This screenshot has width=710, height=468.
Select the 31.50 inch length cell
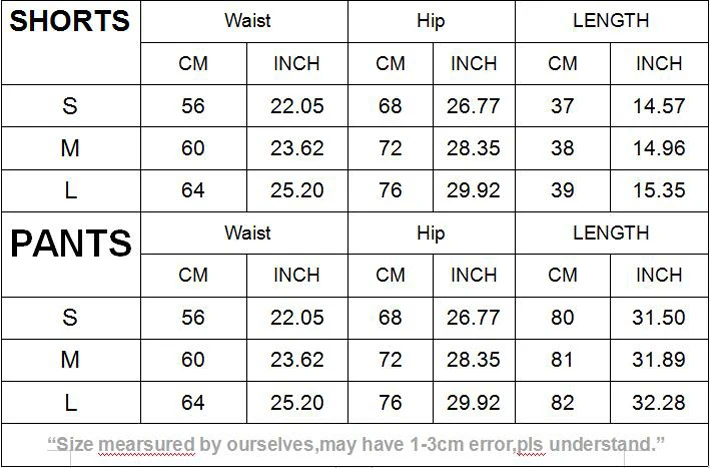659,318
